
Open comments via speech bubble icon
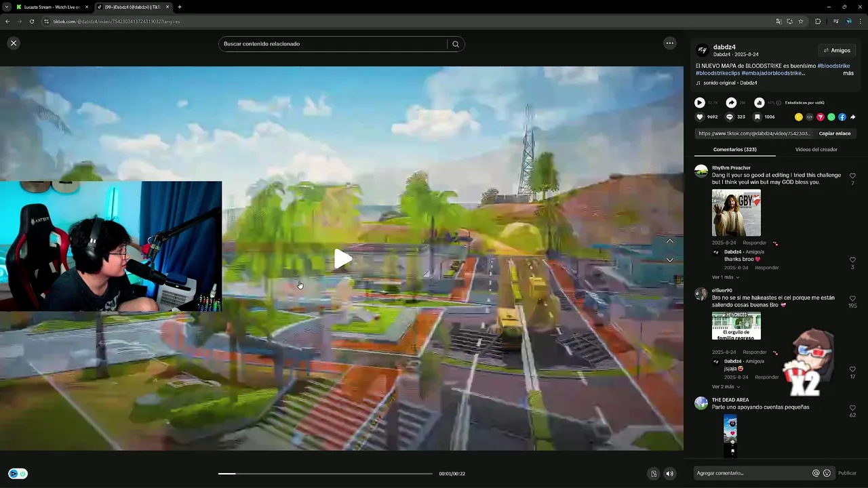click(x=730, y=117)
